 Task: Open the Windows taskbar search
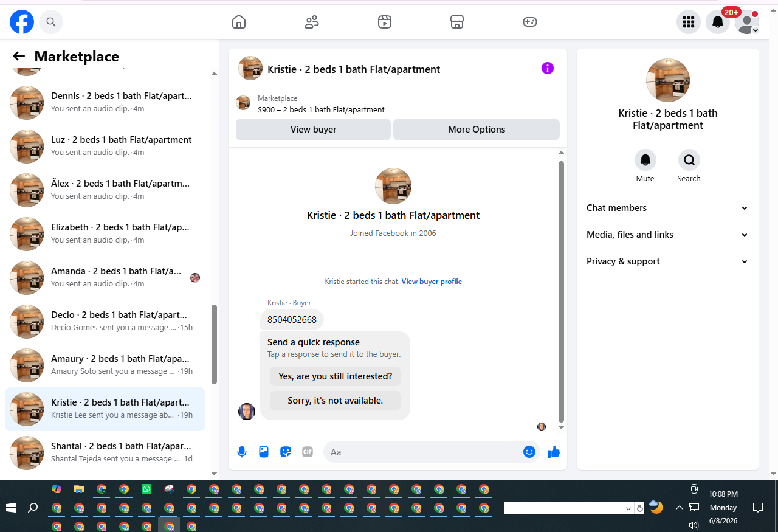[33, 508]
